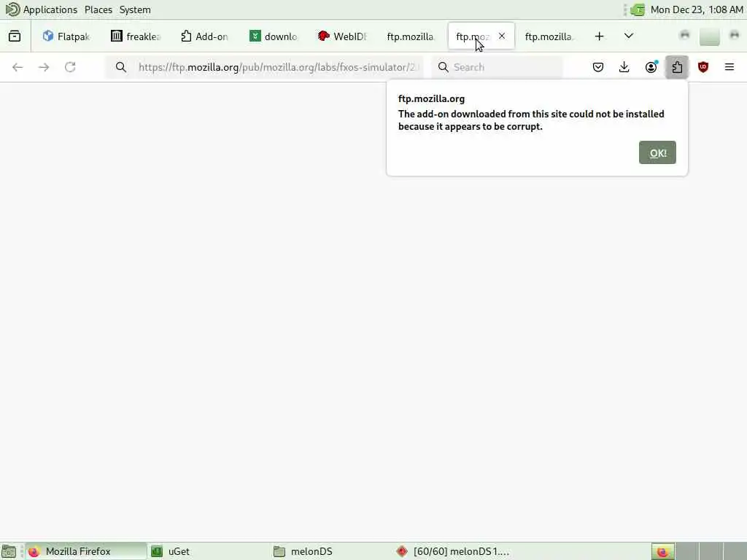Click the ftp.mozilla.org heading in the popup
This screenshot has height=560, width=747.
431,98
